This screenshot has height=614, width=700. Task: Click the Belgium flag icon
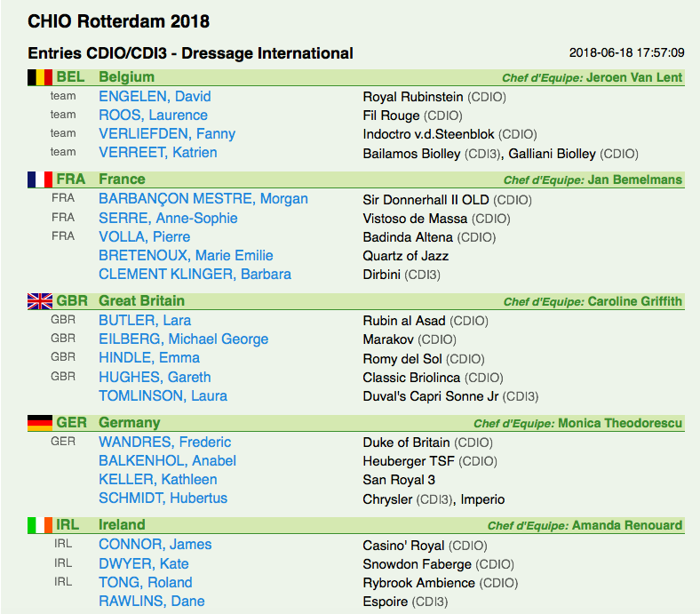pyautogui.click(x=40, y=77)
